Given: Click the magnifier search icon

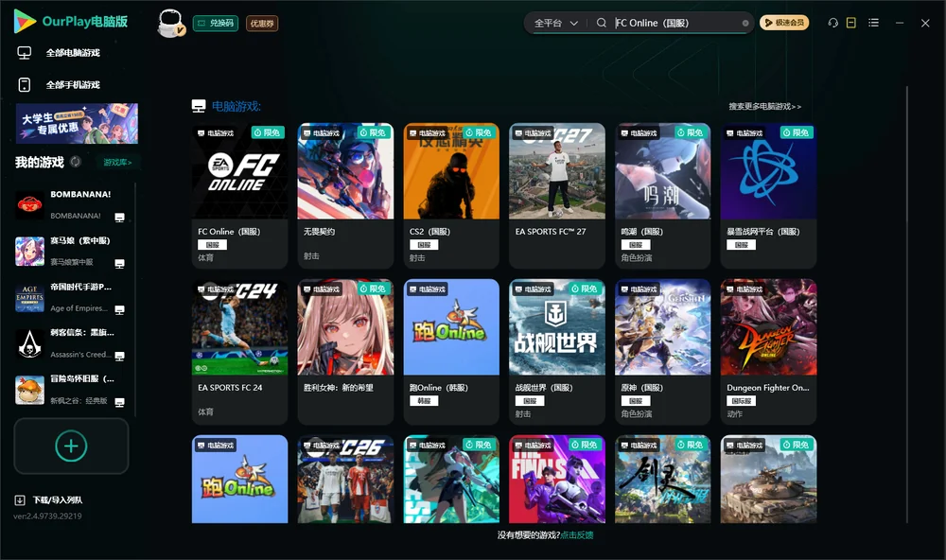Looking at the screenshot, I should click(601, 23).
